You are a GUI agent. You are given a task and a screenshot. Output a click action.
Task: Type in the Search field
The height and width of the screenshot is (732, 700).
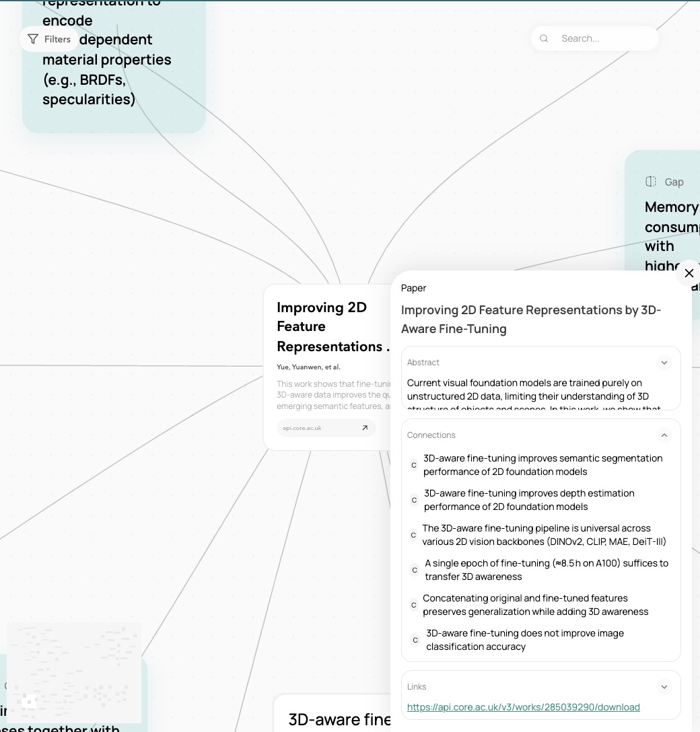tap(602, 38)
